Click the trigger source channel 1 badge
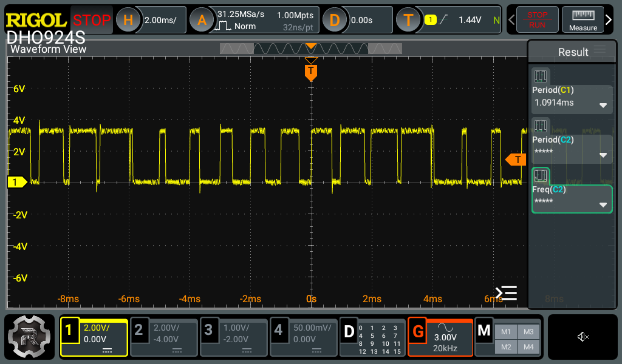Viewport: 622px width, 364px height. coord(431,20)
